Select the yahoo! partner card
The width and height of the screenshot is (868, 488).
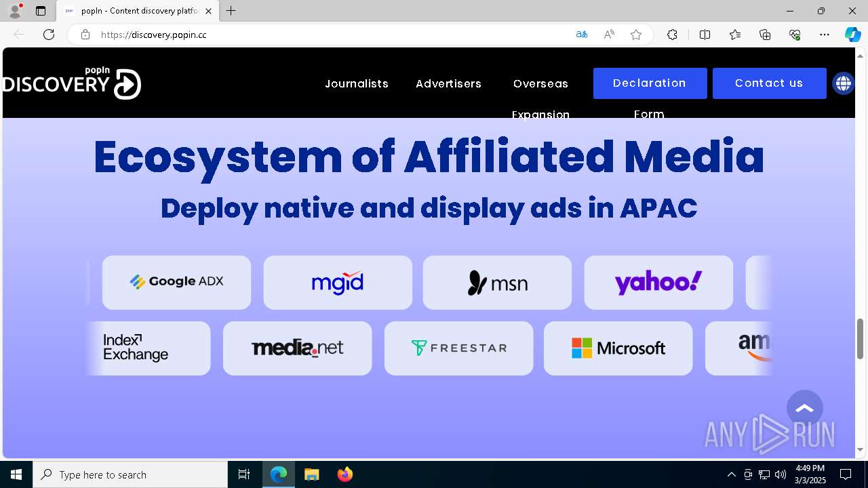658,282
